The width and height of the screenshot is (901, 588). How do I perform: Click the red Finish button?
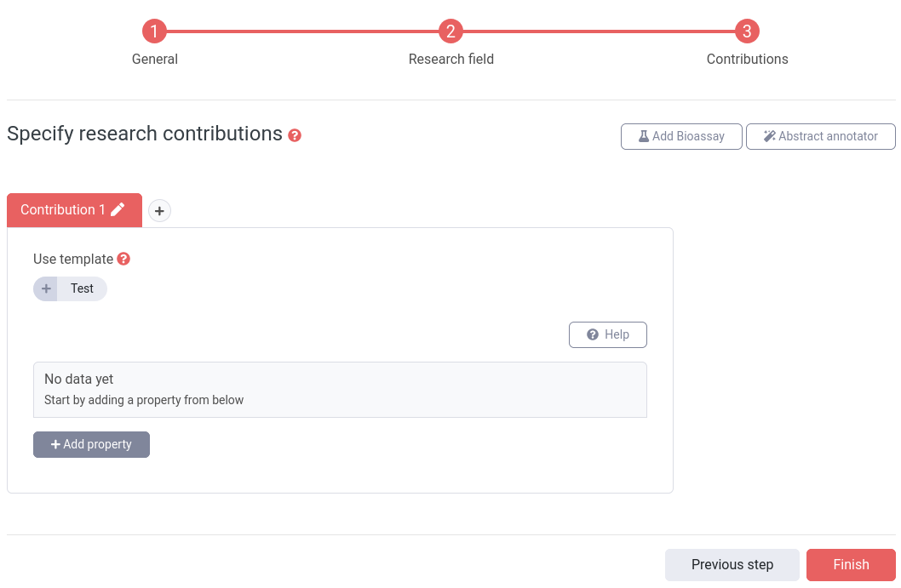pos(851,564)
